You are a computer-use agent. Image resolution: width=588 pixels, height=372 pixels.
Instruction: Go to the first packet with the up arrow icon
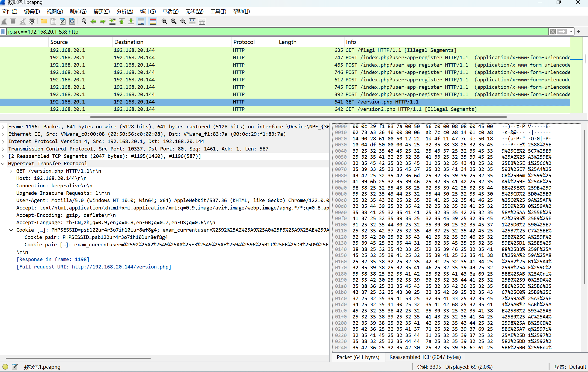pos(122,21)
